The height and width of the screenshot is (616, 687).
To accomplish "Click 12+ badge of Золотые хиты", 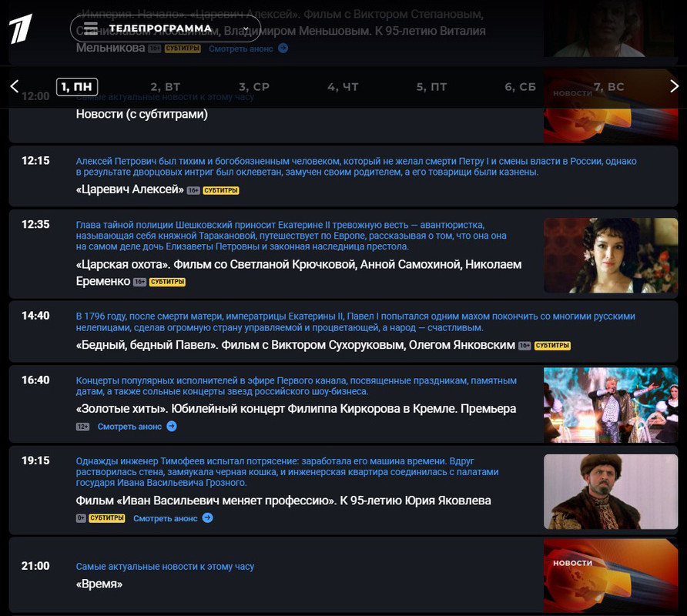I will tap(82, 427).
